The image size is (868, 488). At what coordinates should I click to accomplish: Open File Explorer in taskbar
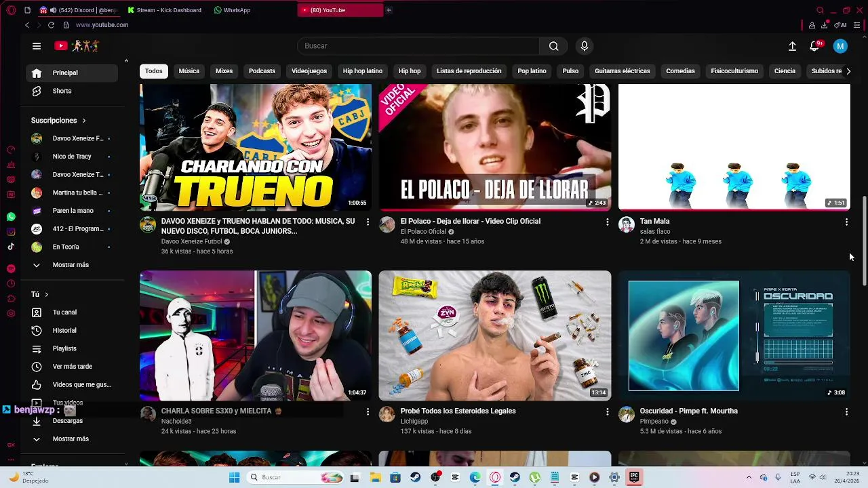click(376, 477)
